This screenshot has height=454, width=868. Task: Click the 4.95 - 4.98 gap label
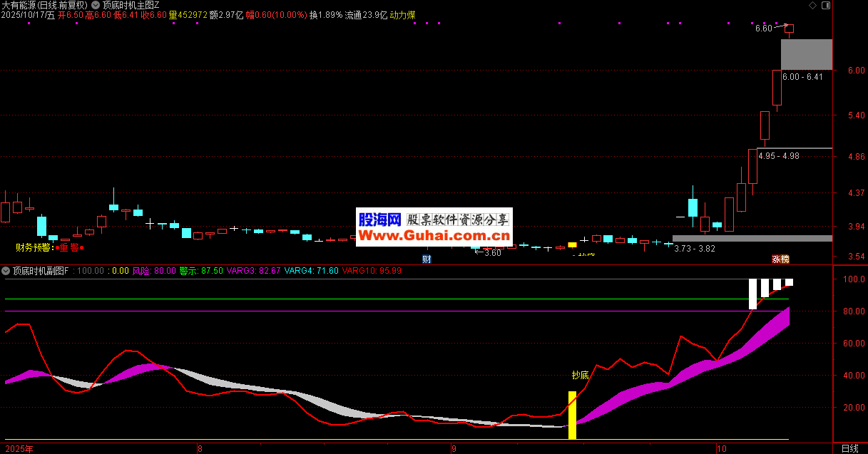[779, 155]
